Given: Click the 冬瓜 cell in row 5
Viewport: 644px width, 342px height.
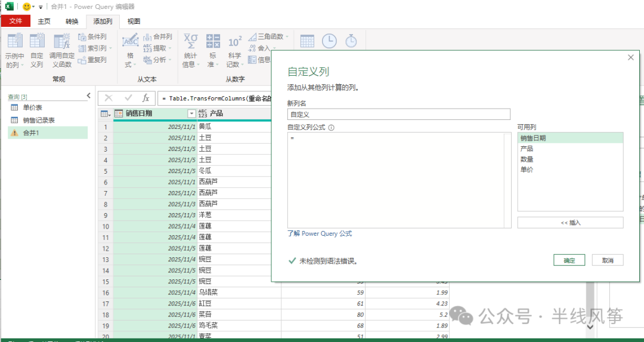Looking at the screenshot, I should click(x=239, y=171).
